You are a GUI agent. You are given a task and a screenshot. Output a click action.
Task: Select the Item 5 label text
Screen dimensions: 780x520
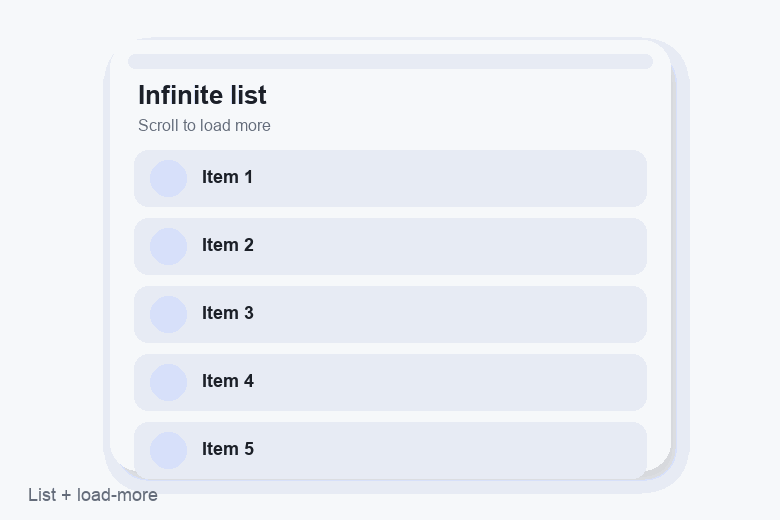click(228, 449)
